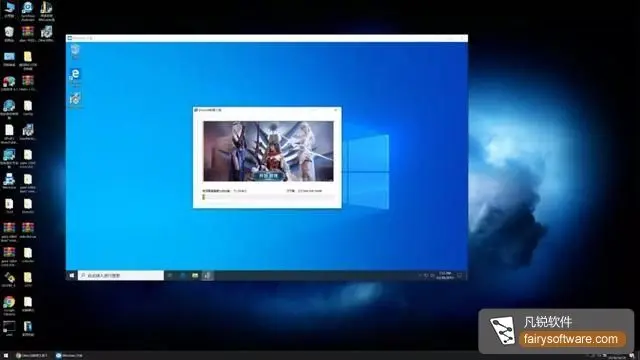This screenshot has width=640, height=360.
Task: Click the remote desktop's Start button
Action: [x=72, y=276]
